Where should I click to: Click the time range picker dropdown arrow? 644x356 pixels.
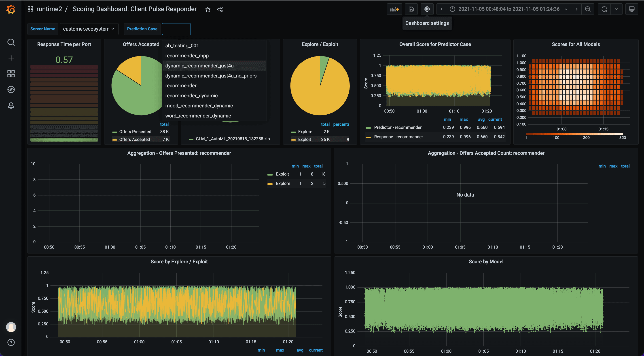coord(566,9)
